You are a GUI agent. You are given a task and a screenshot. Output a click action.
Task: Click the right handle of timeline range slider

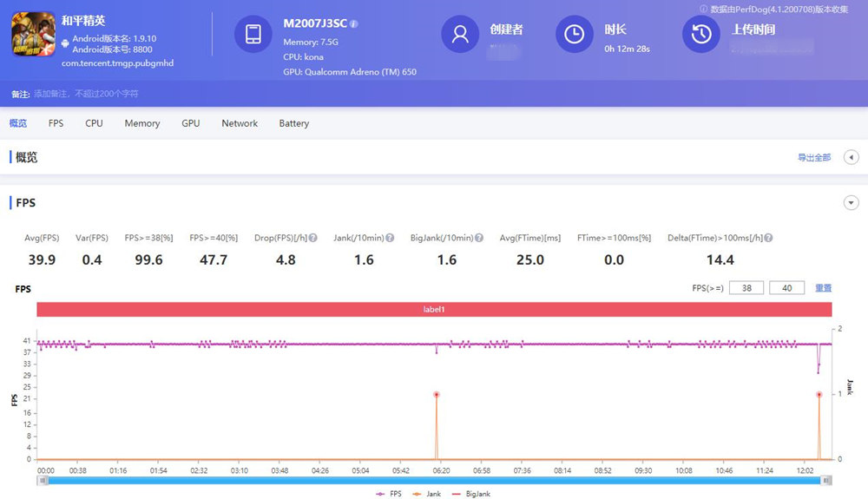(826, 480)
